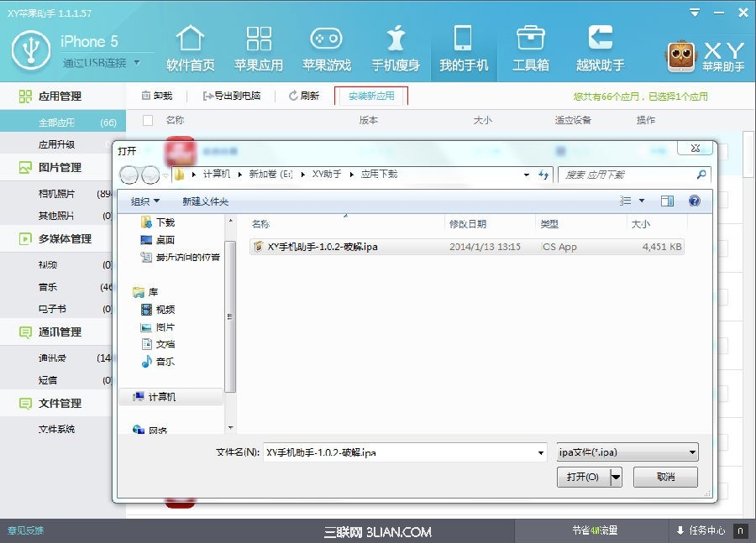756x543 pixels.
Task: Open the 文件名 history dropdown arrow
Action: click(540, 452)
